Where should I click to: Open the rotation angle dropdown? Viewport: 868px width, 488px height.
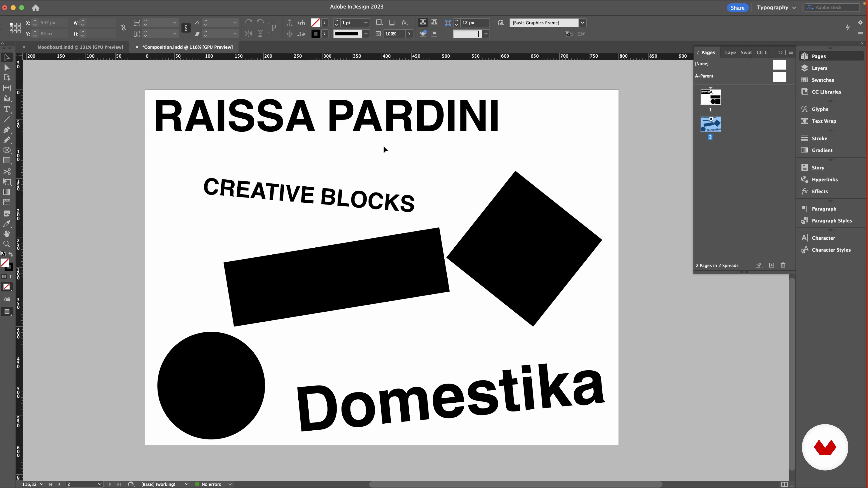click(x=235, y=23)
